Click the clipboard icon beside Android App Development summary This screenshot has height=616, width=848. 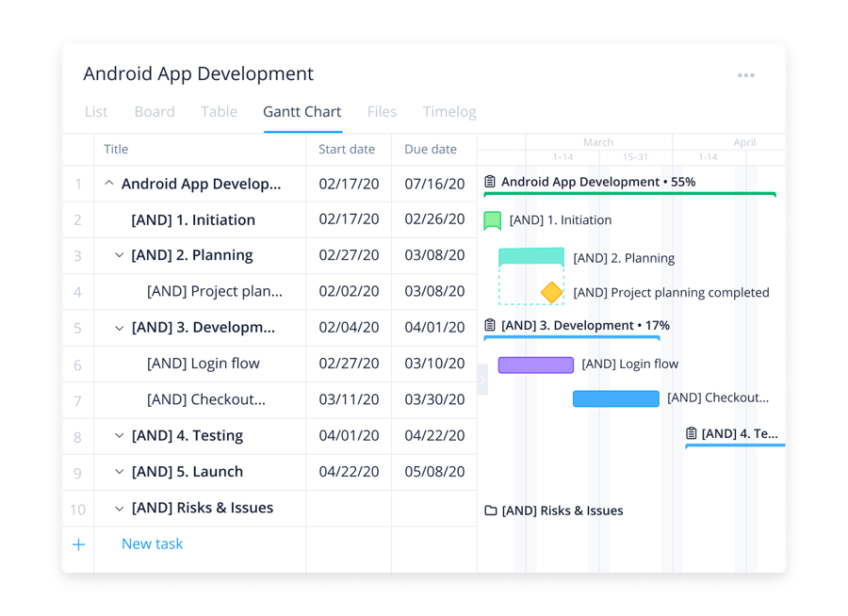pos(491,182)
